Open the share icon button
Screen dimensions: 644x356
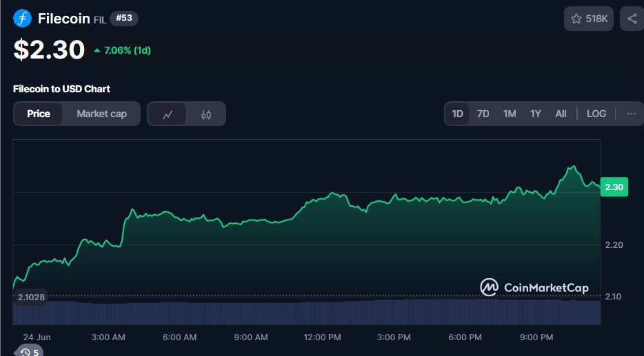coord(632,19)
